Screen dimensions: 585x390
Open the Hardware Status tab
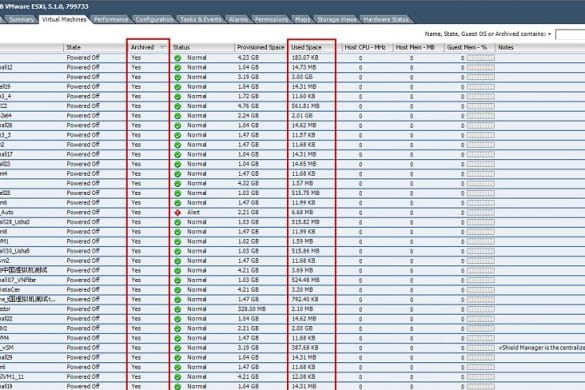386,19
